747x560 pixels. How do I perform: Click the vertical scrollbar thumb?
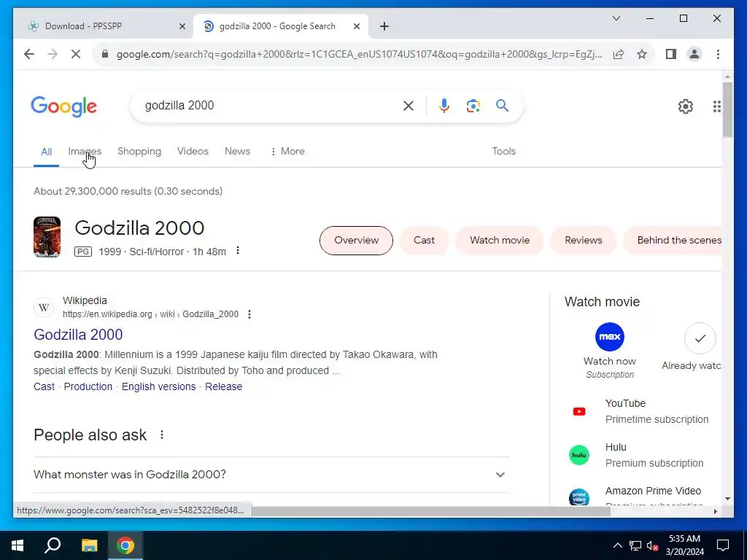coord(727,110)
